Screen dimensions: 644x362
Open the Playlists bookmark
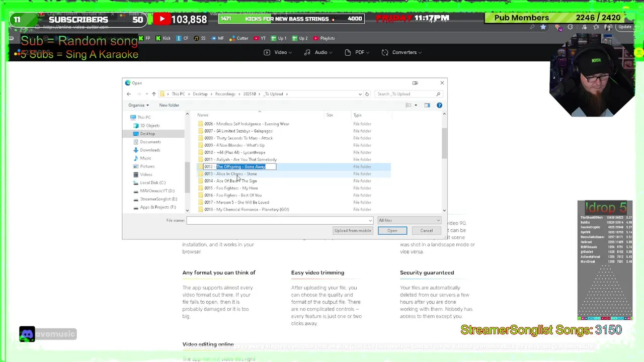pos(324,38)
